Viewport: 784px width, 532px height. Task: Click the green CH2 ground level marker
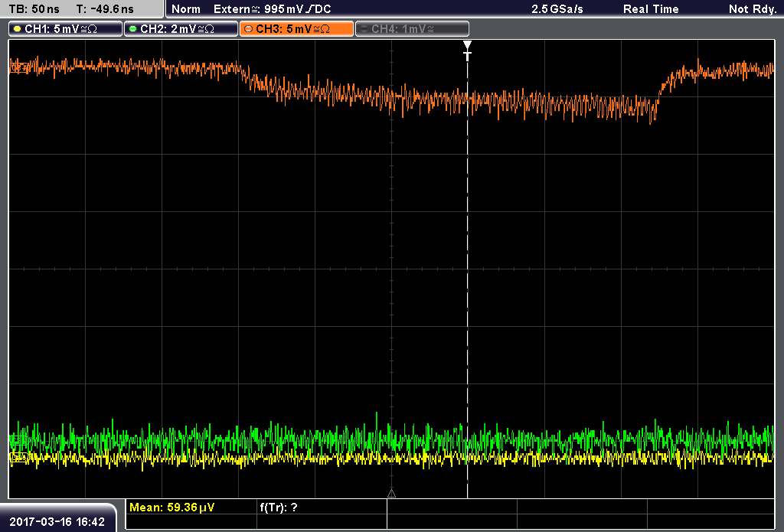(18, 440)
